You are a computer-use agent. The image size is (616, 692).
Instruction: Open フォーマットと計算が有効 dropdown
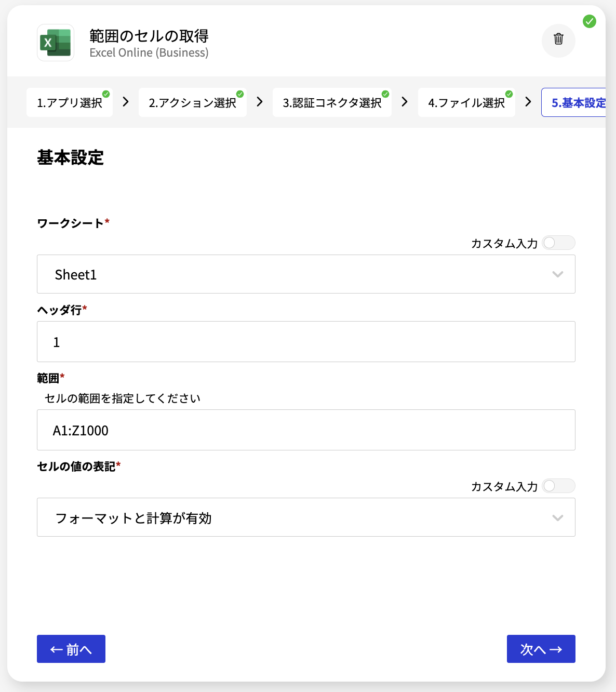[x=306, y=517]
